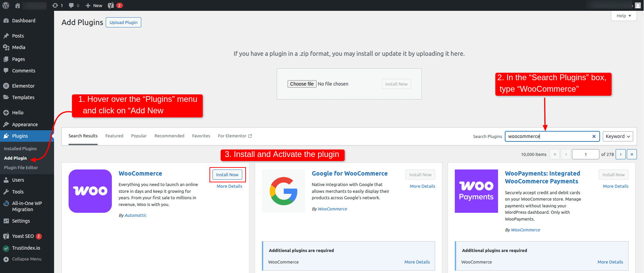Click the current page number field

(x=586, y=154)
